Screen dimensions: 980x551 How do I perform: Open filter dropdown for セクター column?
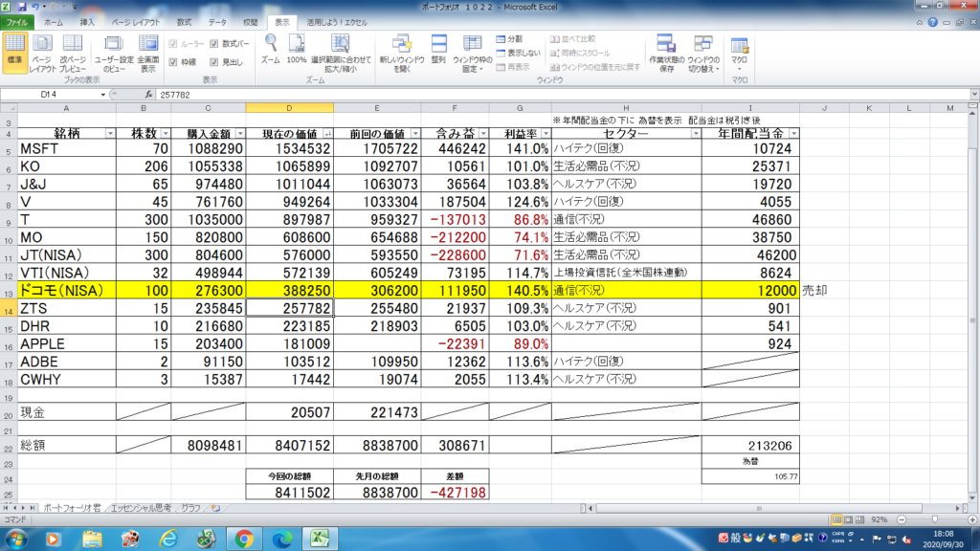coord(695,134)
